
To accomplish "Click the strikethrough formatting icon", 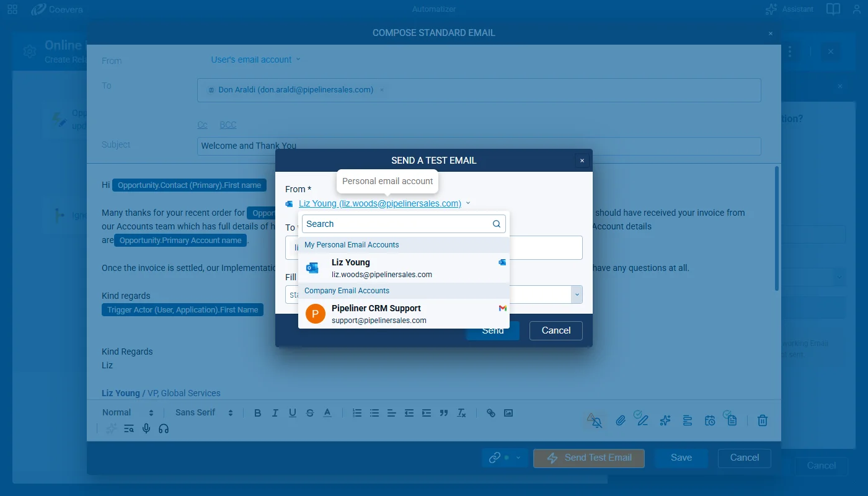I will (x=310, y=413).
